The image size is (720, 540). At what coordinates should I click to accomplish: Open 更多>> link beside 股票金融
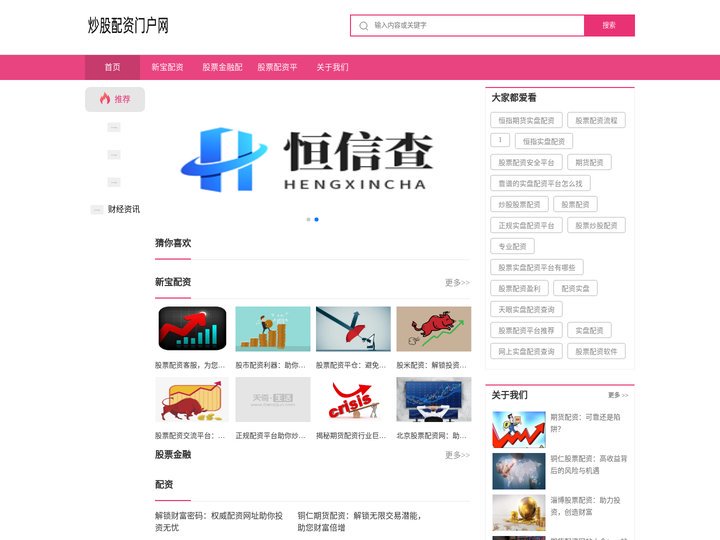click(x=457, y=455)
